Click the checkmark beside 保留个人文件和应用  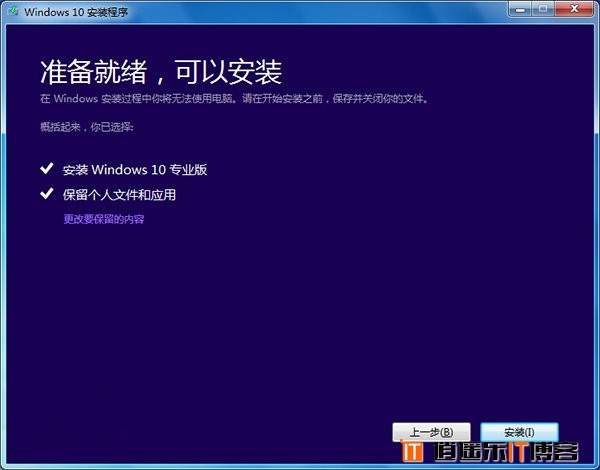click(x=47, y=193)
